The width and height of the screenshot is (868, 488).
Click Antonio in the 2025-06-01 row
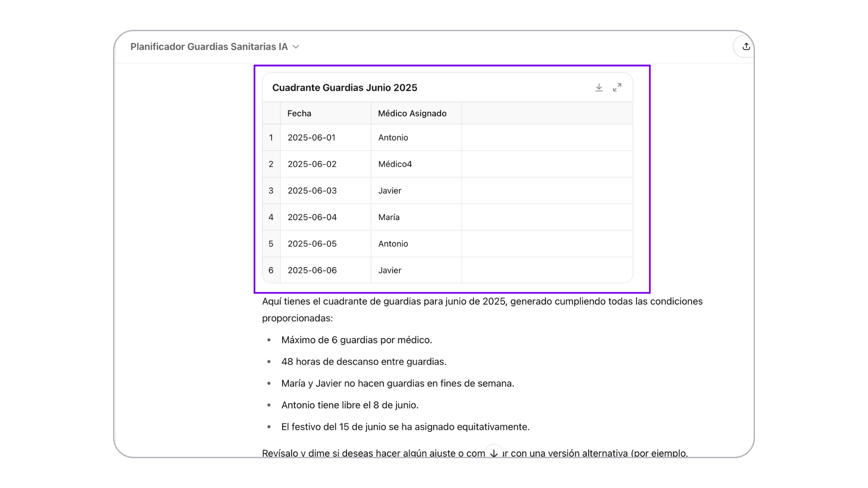click(x=416, y=137)
